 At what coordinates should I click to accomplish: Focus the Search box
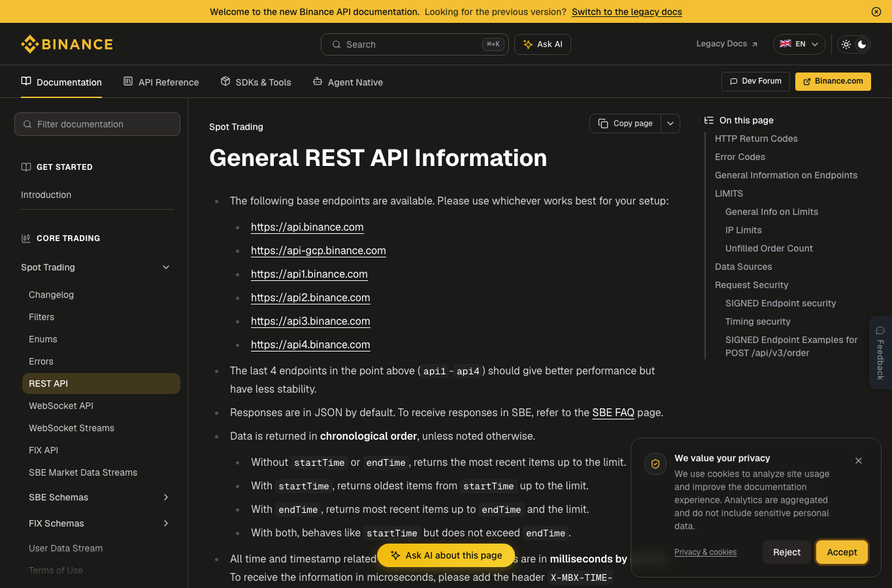415,44
